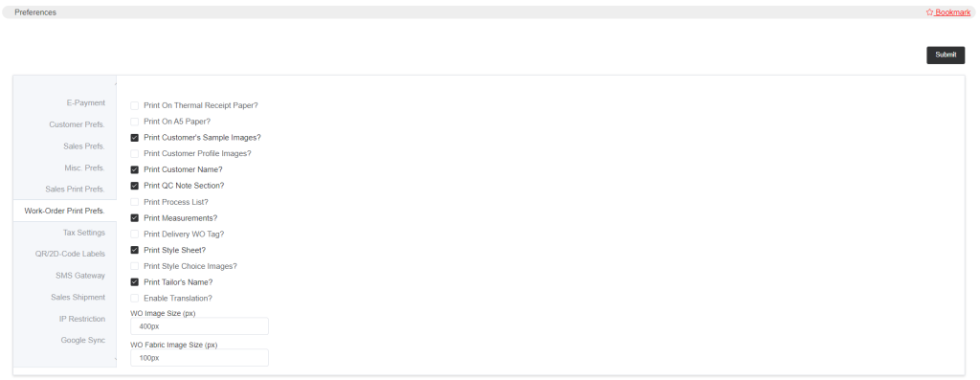Viewport: 980px width, 380px height.
Task: Click the WO Image Size field
Action: tap(199, 326)
